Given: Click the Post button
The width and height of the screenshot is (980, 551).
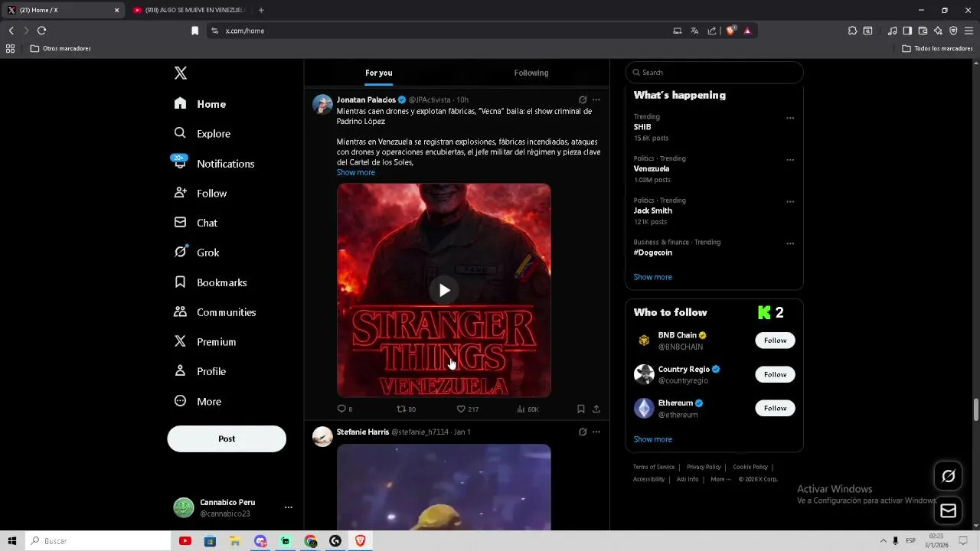Looking at the screenshot, I should point(227,439).
